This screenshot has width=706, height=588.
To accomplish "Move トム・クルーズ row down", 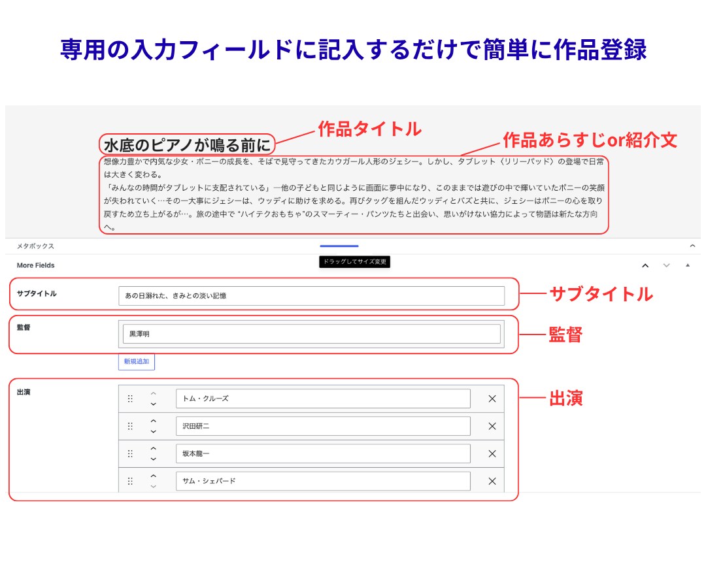I will coord(154,404).
